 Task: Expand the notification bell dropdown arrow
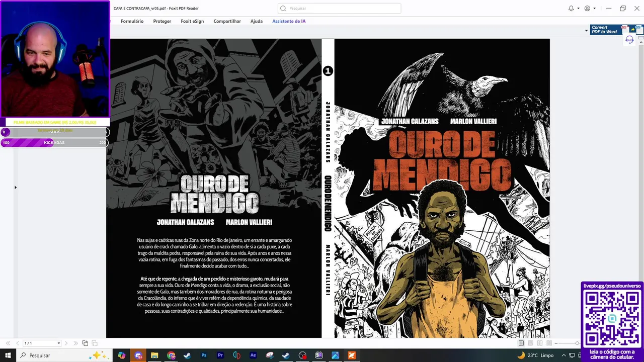pos(579,9)
